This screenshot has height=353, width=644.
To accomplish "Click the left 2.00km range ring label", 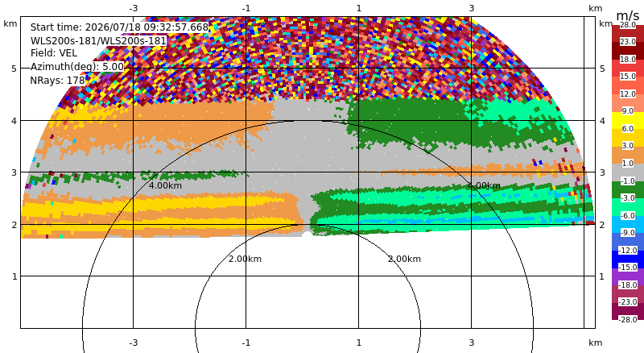I will point(246,259).
